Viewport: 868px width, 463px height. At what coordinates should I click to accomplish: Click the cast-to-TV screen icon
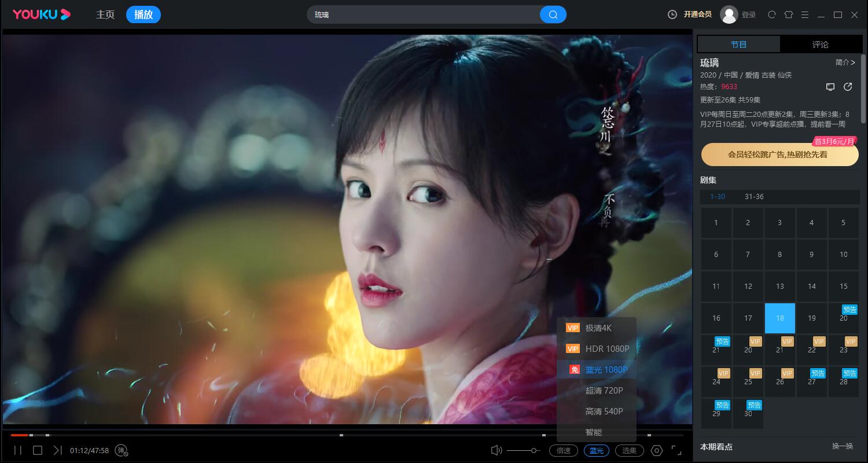[830, 87]
